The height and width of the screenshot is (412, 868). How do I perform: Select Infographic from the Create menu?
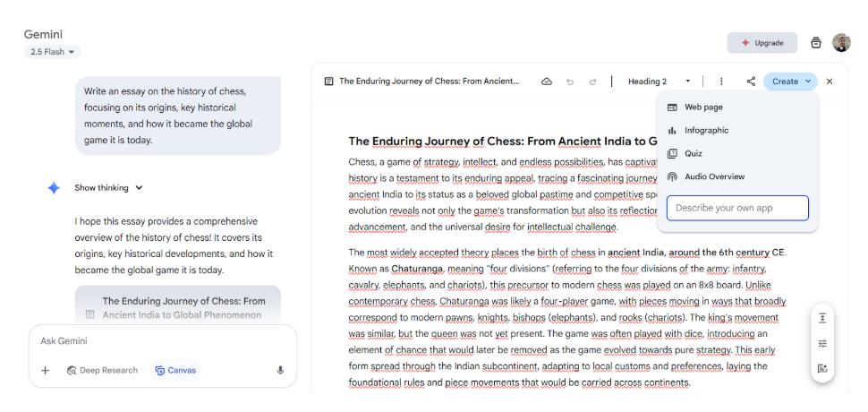(x=706, y=130)
